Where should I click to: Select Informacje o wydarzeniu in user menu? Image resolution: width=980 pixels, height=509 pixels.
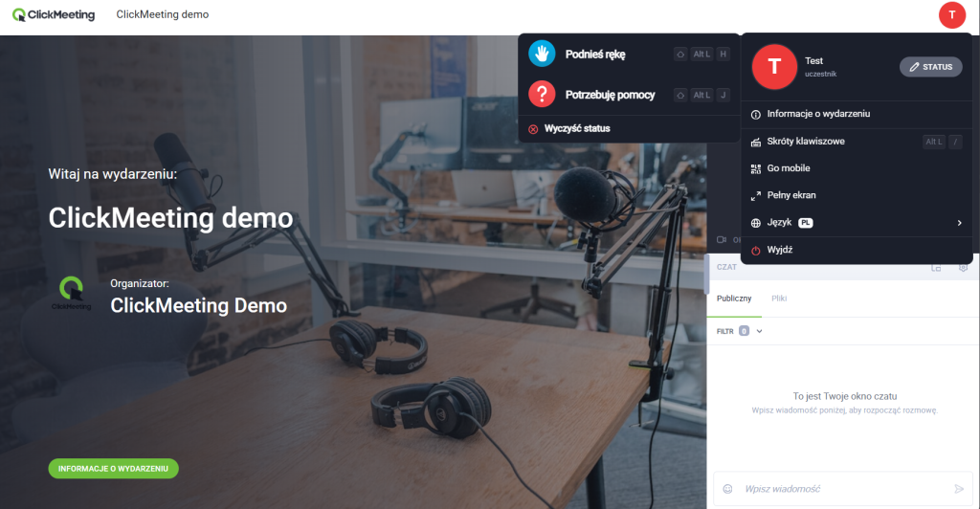click(x=817, y=114)
